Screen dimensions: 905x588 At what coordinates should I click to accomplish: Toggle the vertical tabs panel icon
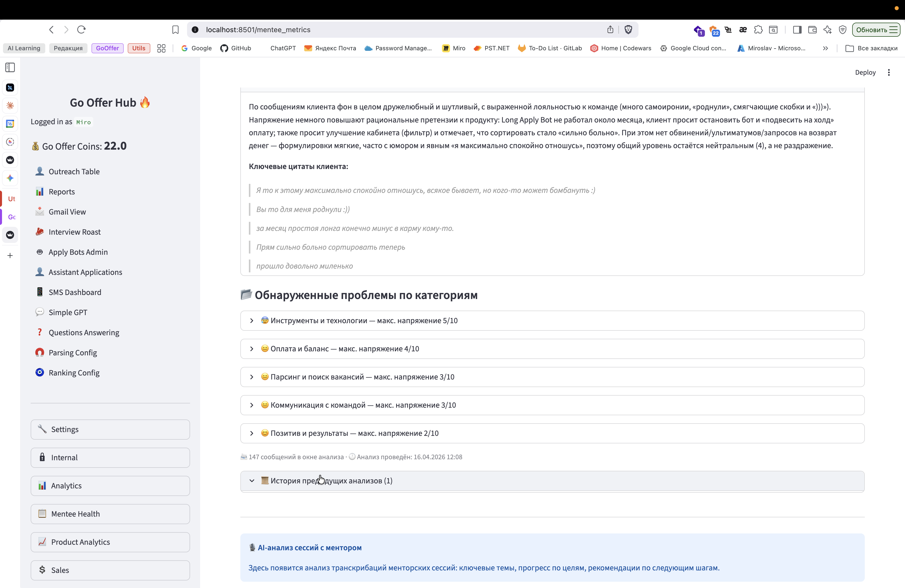coord(10,68)
